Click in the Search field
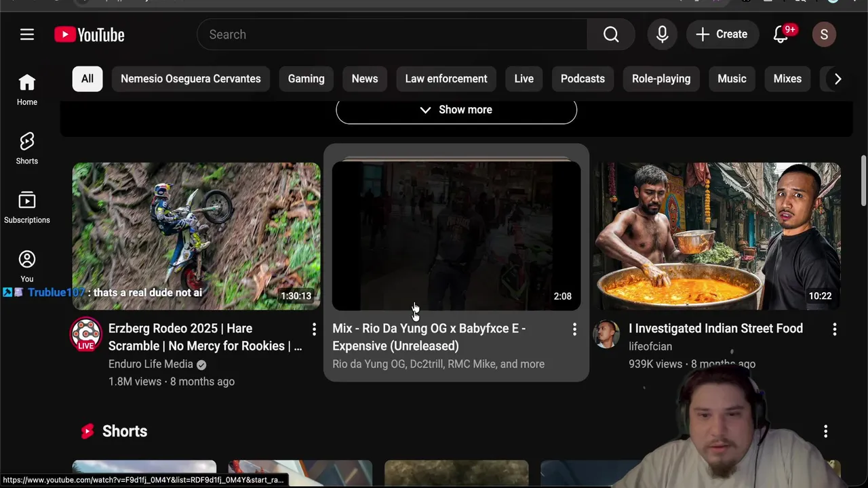868x488 pixels. point(392,35)
